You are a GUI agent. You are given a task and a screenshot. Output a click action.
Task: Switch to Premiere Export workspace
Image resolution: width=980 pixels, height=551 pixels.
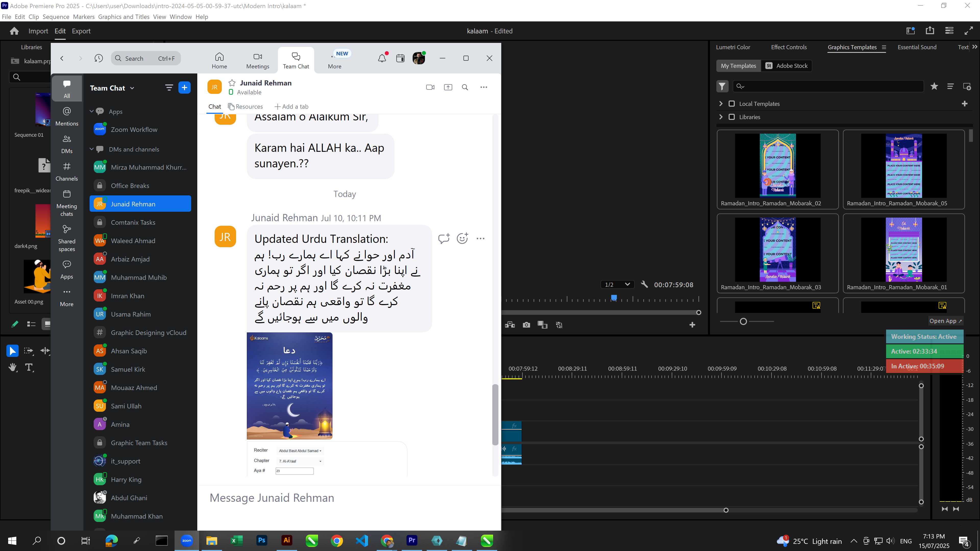81,31
